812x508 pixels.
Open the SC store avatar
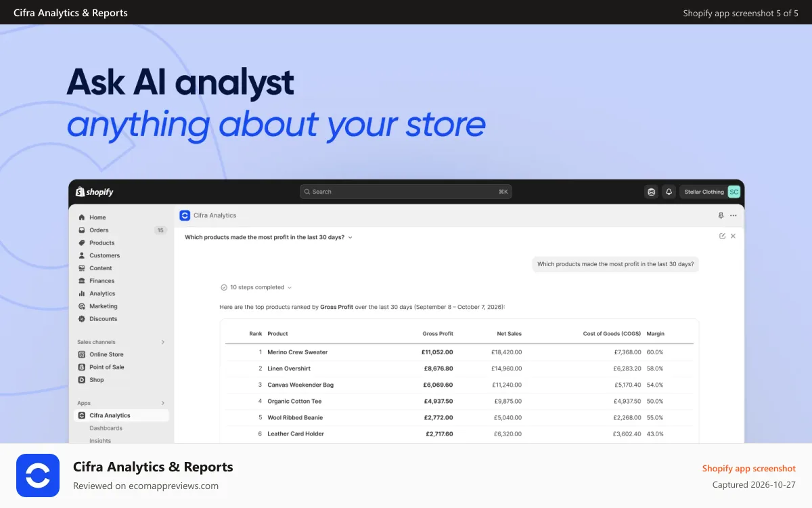[x=734, y=192]
